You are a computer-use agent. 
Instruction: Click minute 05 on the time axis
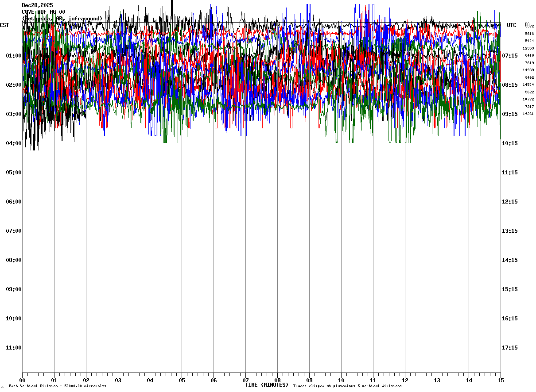click(x=182, y=380)
